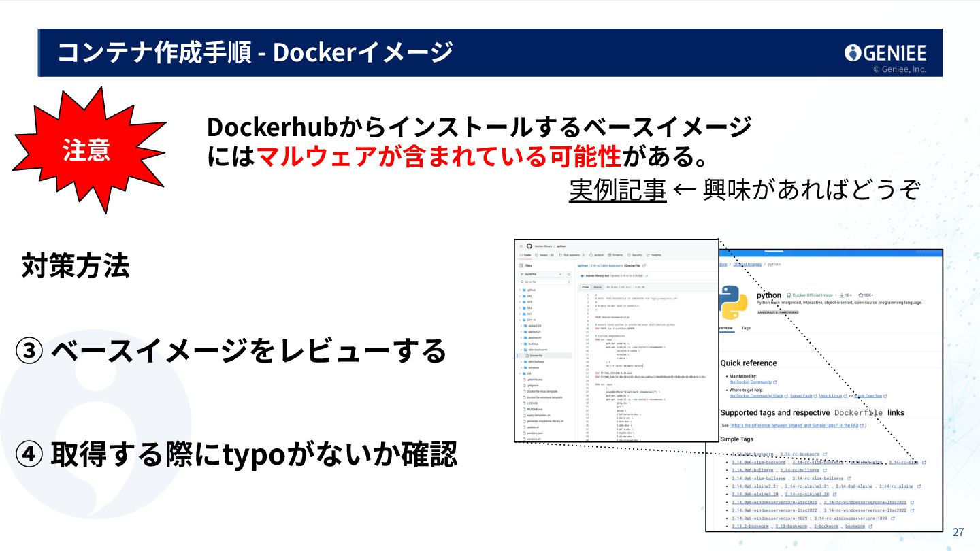This screenshot has height=551, width=980.
Task: Open the GitHub Security tab
Action: [x=635, y=255]
